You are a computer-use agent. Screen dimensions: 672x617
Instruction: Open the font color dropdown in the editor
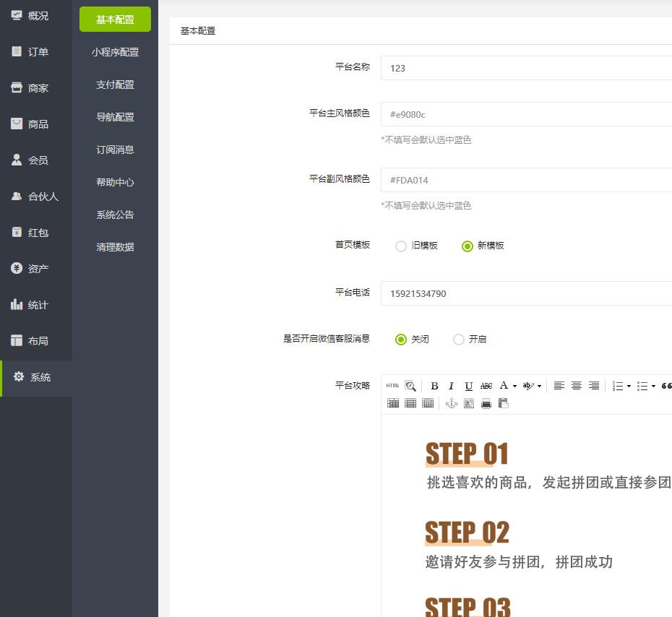(514, 386)
